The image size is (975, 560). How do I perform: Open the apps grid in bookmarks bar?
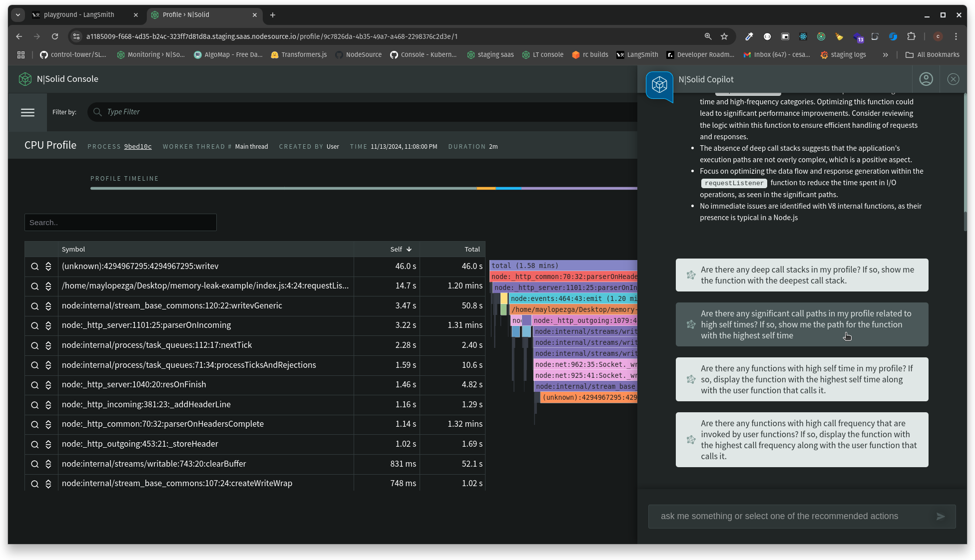21,55
